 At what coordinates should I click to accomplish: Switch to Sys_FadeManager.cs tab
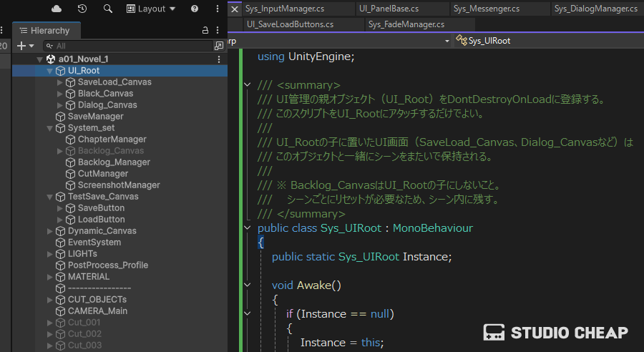(406, 24)
